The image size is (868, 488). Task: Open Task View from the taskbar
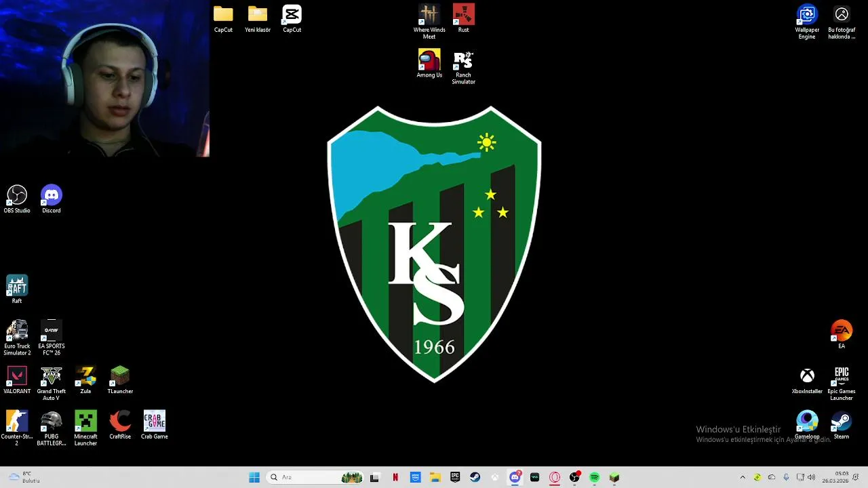[x=374, y=478]
